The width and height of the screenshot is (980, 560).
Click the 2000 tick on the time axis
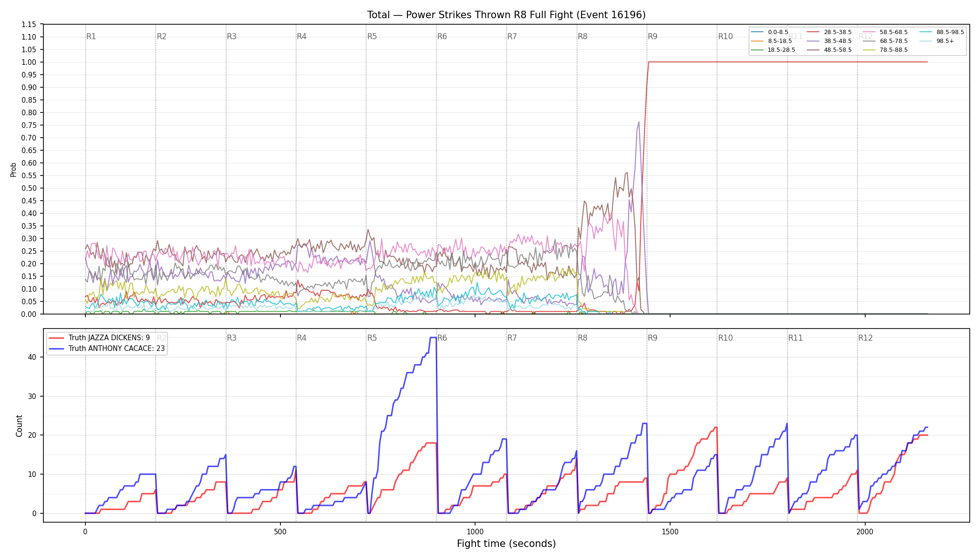tap(865, 532)
